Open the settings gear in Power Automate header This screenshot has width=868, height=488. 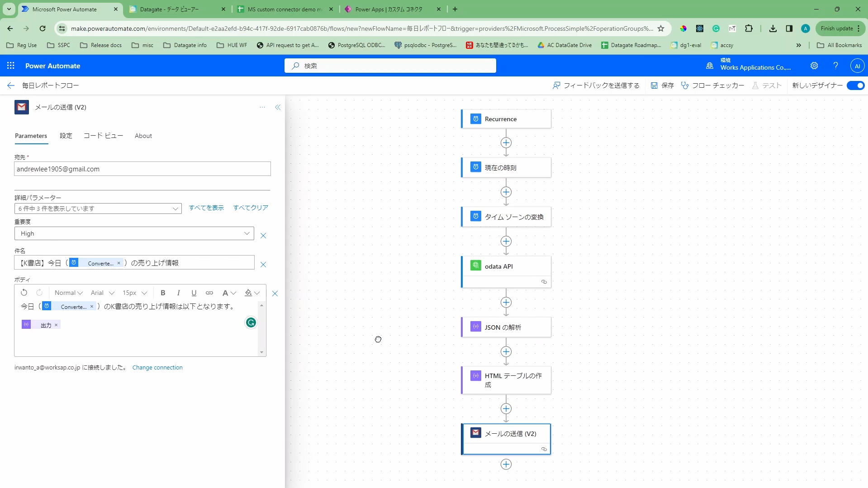(x=814, y=66)
